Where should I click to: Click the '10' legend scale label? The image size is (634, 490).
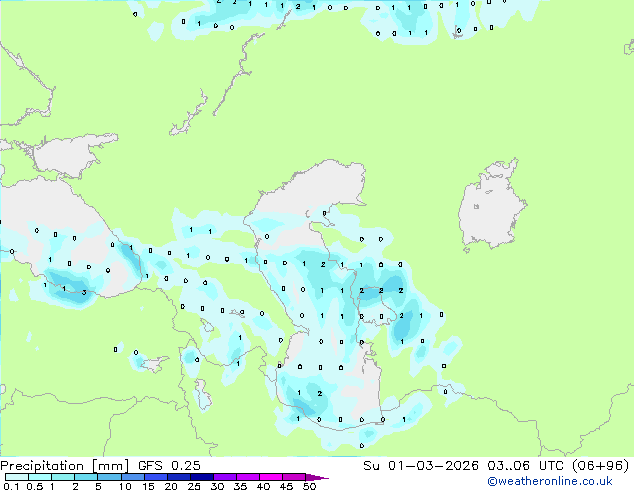pos(125,486)
